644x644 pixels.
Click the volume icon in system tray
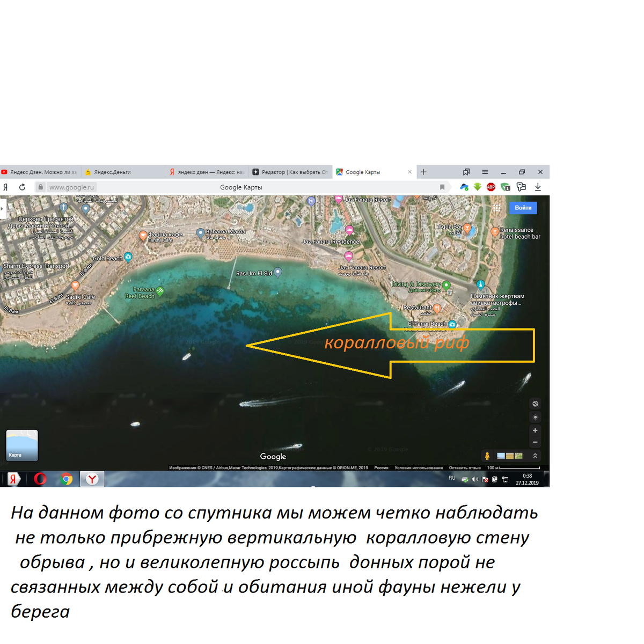(x=475, y=479)
